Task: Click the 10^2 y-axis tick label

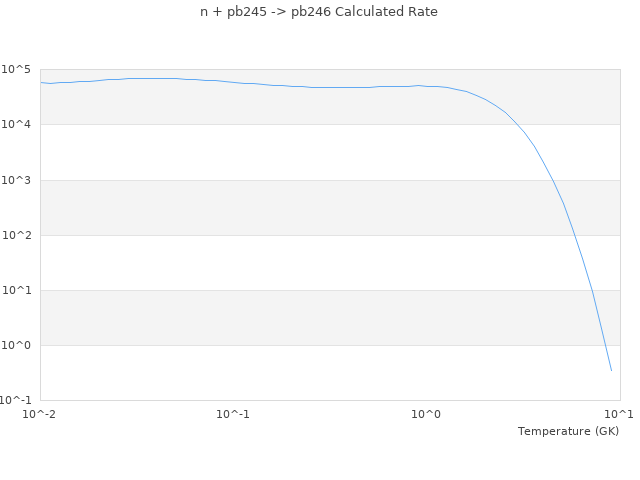Action: (18, 235)
